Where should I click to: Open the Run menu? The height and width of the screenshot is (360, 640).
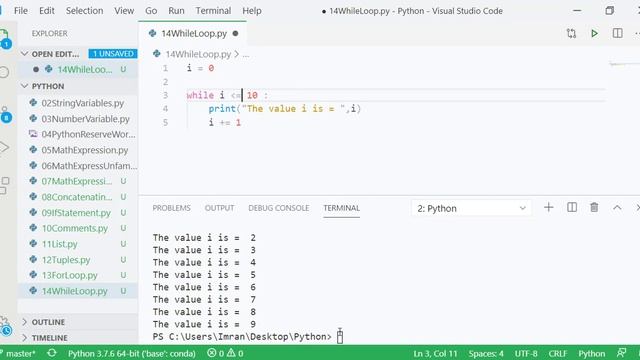pos(176,11)
